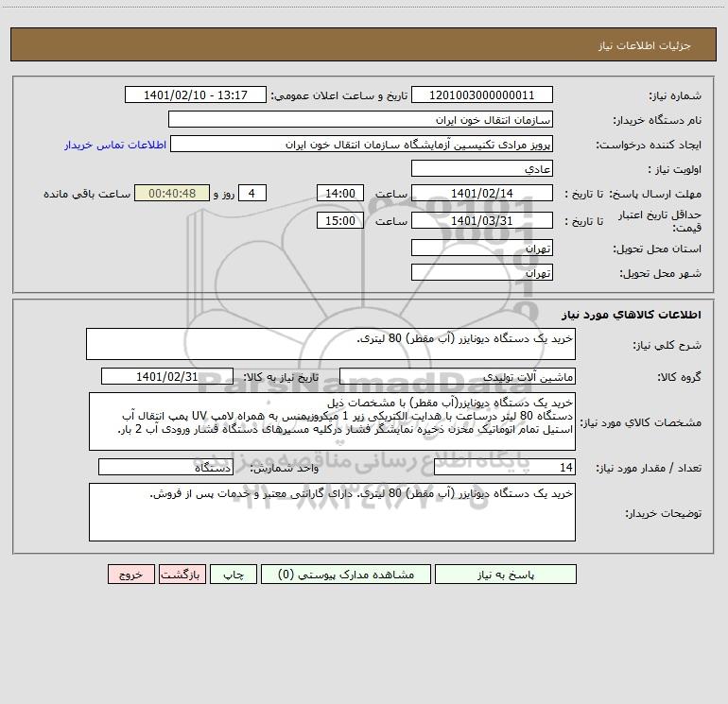Click the چاپ print button
This screenshot has width=728, height=704.
(234, 574)
